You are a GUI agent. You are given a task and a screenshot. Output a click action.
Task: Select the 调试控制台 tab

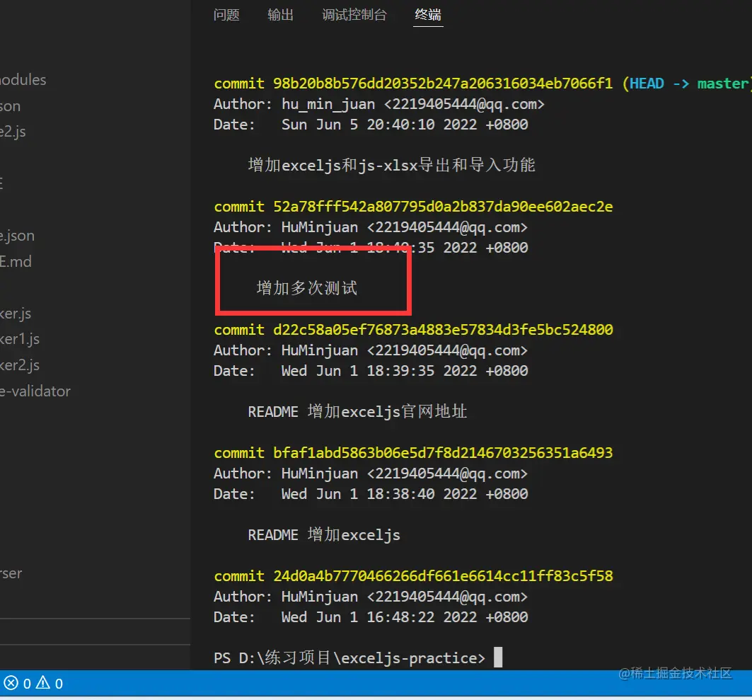point(354,15)
